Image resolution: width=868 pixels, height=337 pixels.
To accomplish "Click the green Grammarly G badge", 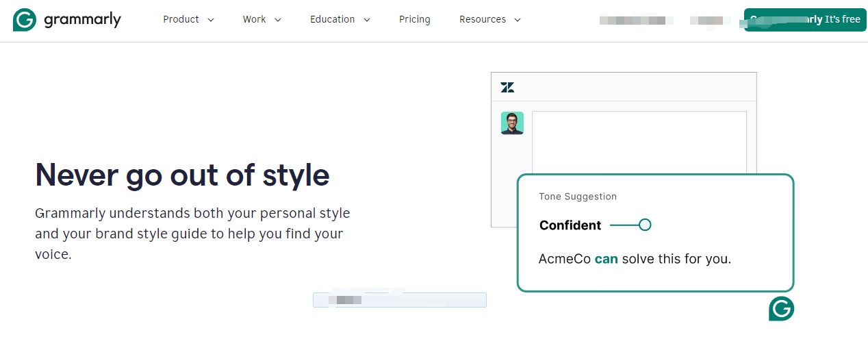I will coord(781,309).
